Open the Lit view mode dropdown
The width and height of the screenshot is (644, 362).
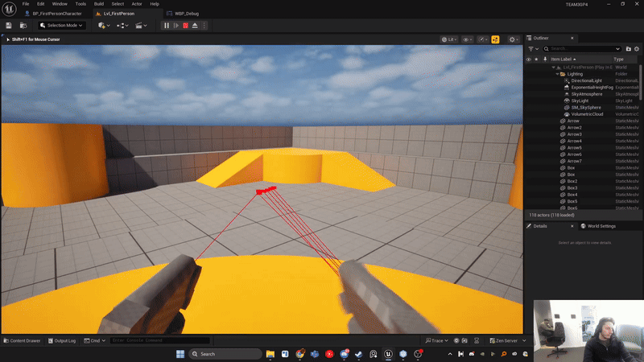coord(448,39)
